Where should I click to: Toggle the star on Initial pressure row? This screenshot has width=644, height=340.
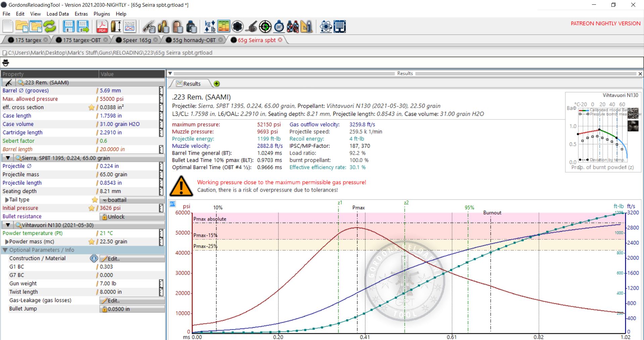tap(91, 208)
